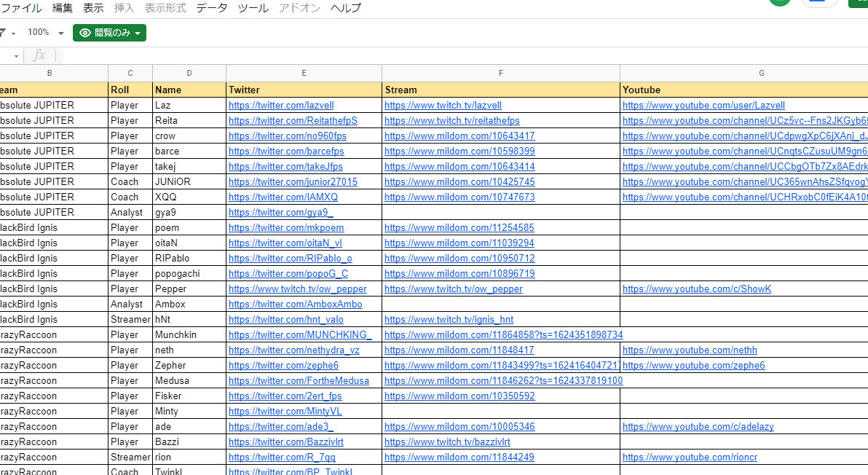Image resolution: width=868 pixels, height=475 pixels.
Task: Click the 閲覧のみ view-only button
Action: pos(110,33)
